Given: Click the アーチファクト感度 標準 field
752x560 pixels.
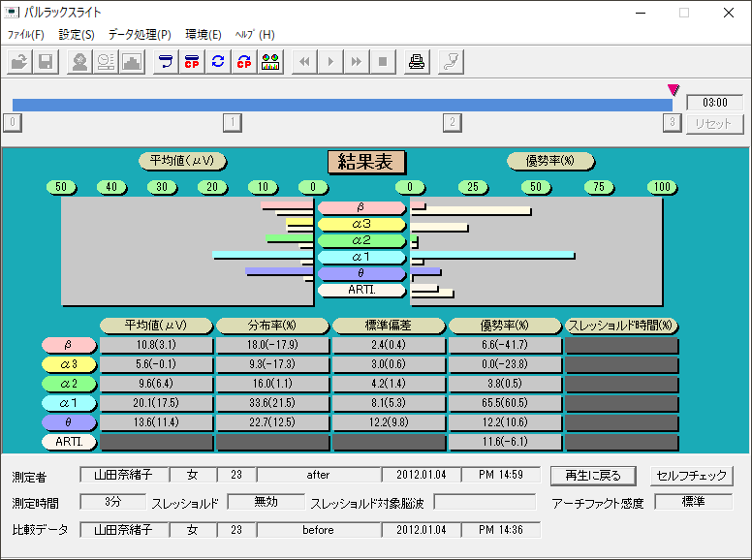Looking at the screenshot, I should (694, 502).
